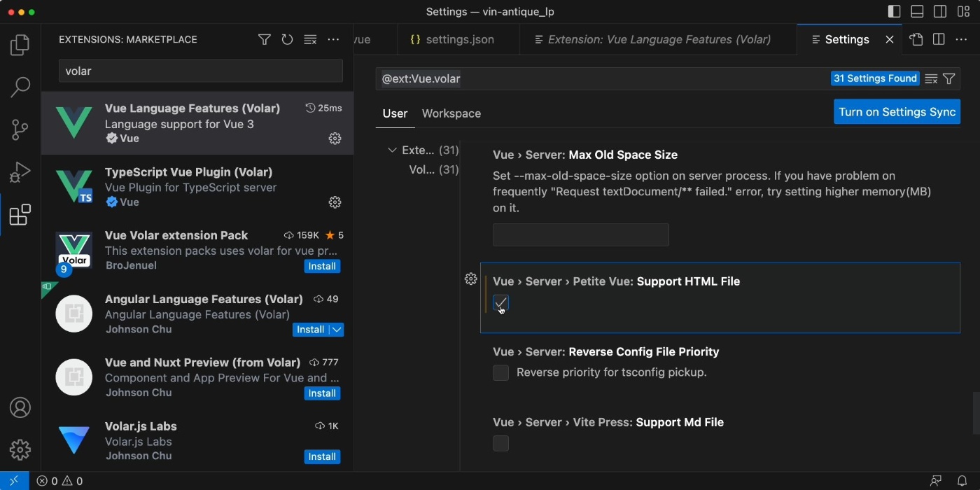Clear settings search input
The width and height of the screenshot is (980, 490).
pyautogui.click(x=931, y=79)
